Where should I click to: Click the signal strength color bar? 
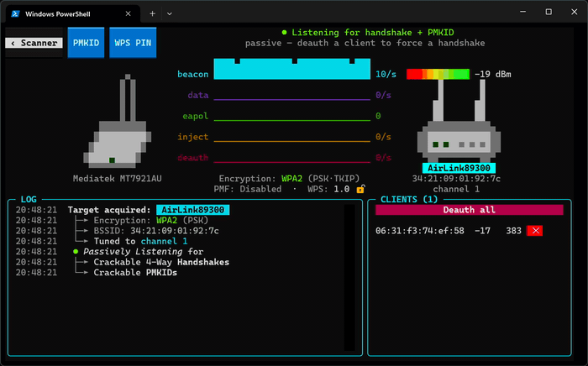(438, 74)
